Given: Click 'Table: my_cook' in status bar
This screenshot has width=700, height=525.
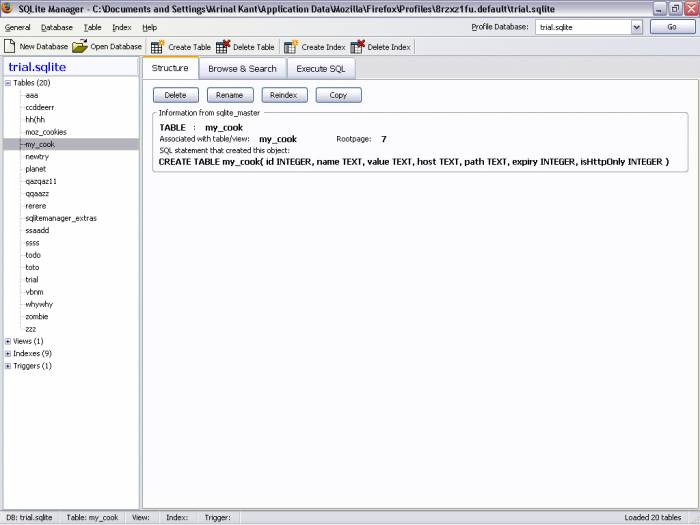Looking at the screenshot, I should click(92, 518).
